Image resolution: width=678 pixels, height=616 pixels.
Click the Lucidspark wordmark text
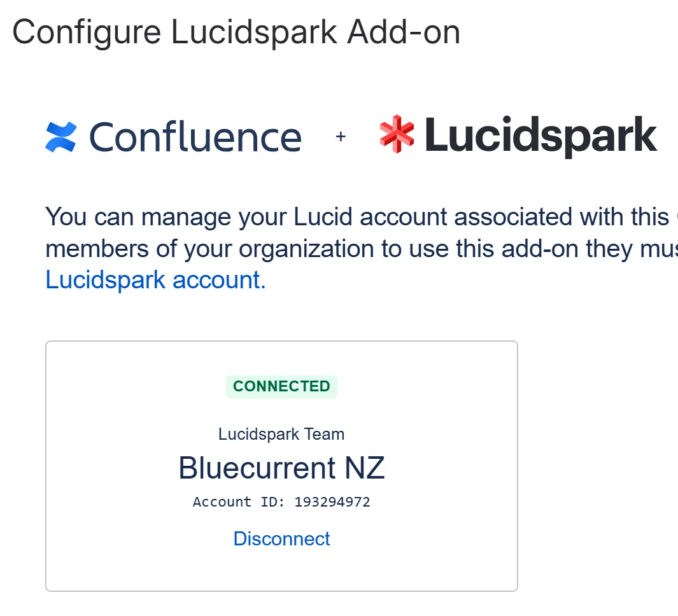[541, 136]
